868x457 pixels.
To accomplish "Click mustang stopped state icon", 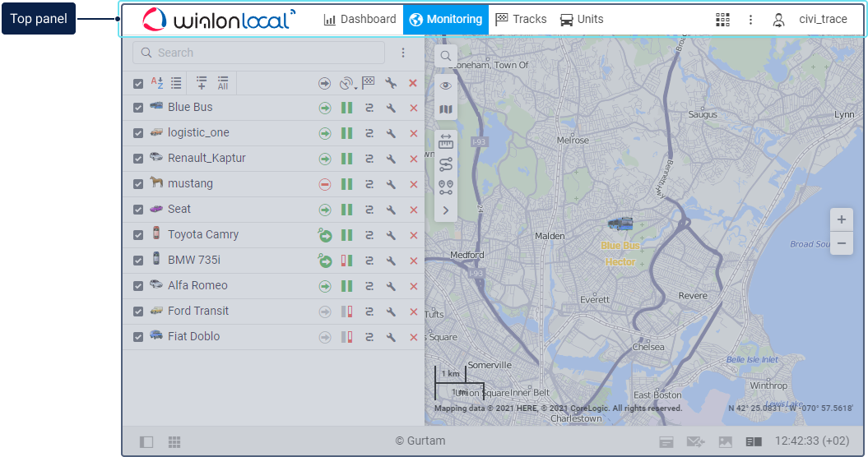I will tap(325, 184).
